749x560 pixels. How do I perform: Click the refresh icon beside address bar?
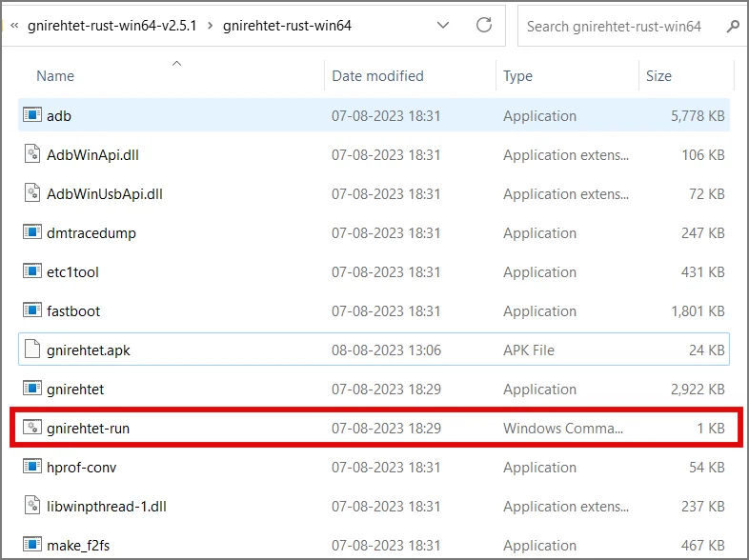point(484,25)
